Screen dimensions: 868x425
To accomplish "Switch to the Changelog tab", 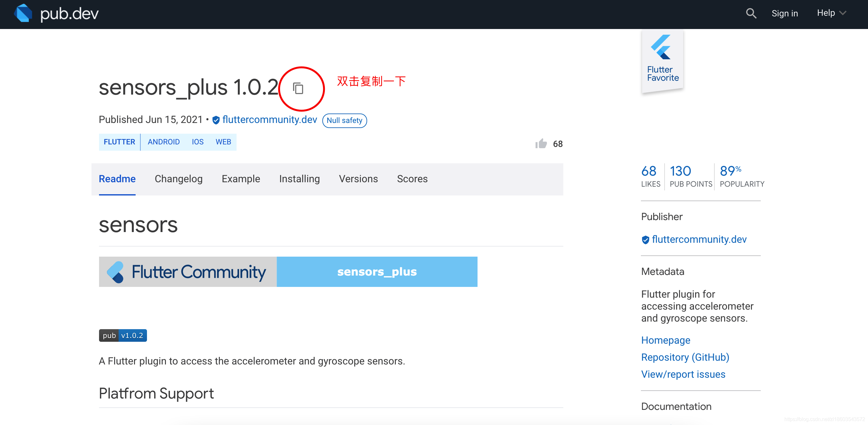I will 179,179.
